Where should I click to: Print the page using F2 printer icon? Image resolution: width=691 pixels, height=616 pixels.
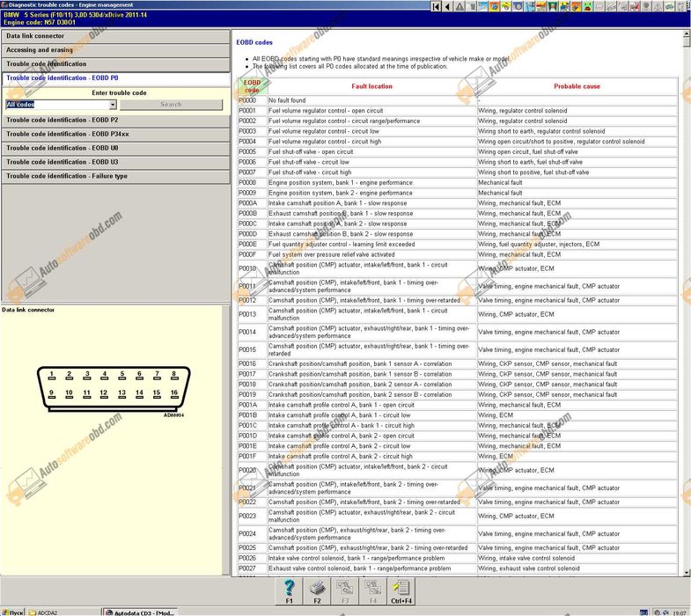[x=317, y=590]
